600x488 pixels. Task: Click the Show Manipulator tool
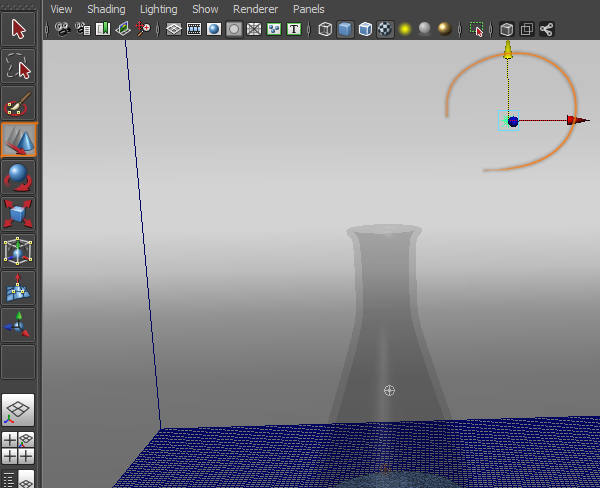(19, 324)
